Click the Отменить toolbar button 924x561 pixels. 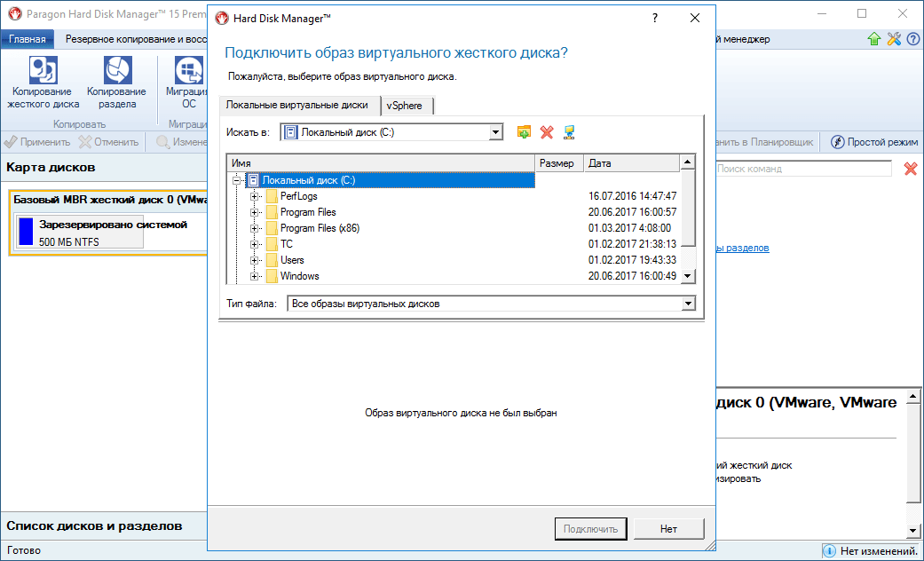109,142
